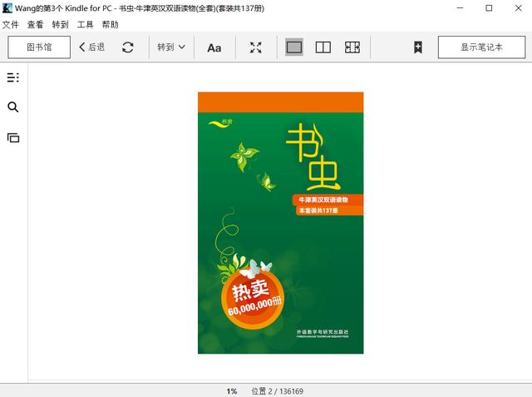The width and height of the screenshot is (532, 397).
Task: Open font settings Aa icon
Action: (x=214, y=48)
